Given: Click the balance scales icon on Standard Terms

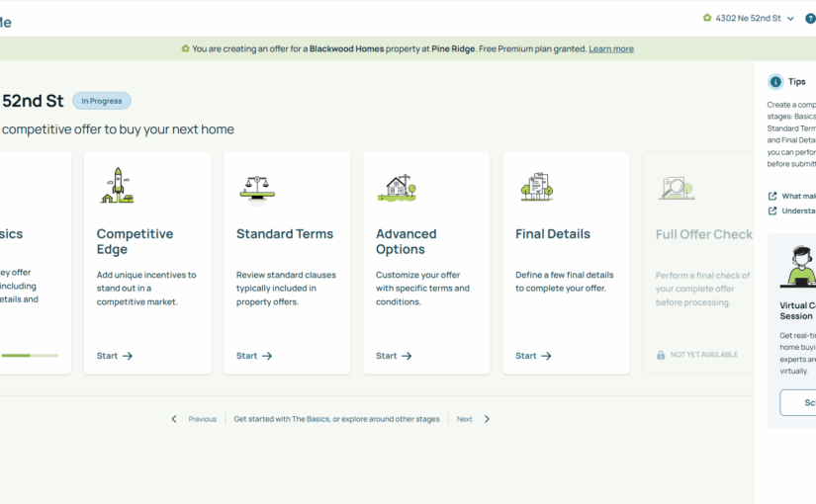Looking at the screenshot, I should click(257, 187).
